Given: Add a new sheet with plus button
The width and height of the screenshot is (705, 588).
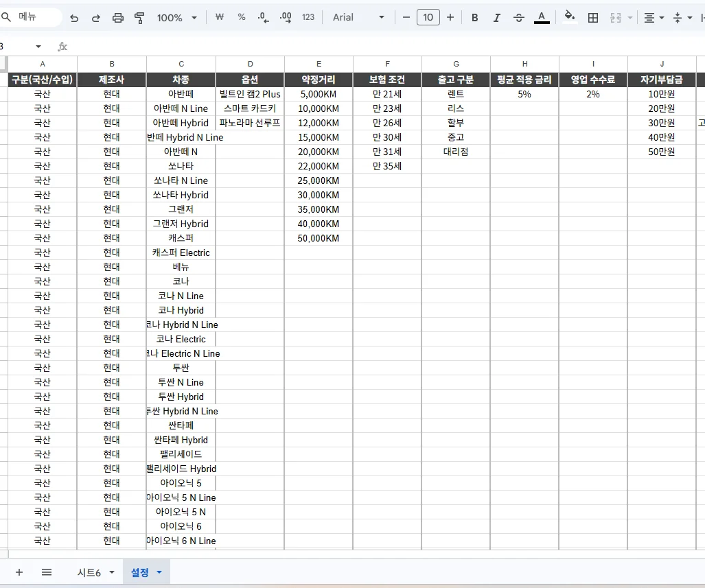Looking at the screenshot, I should click(19, 572).
